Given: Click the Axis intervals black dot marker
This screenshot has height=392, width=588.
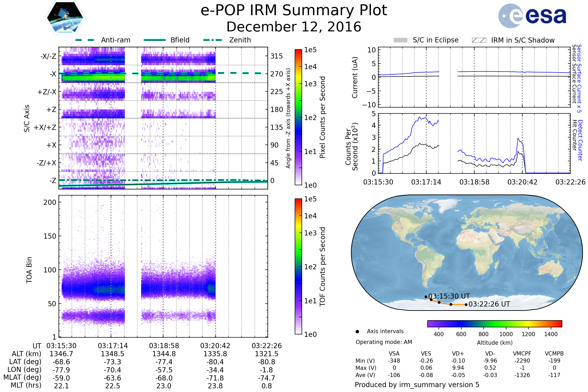Looking at the screenshot, I should coord(357,331).
